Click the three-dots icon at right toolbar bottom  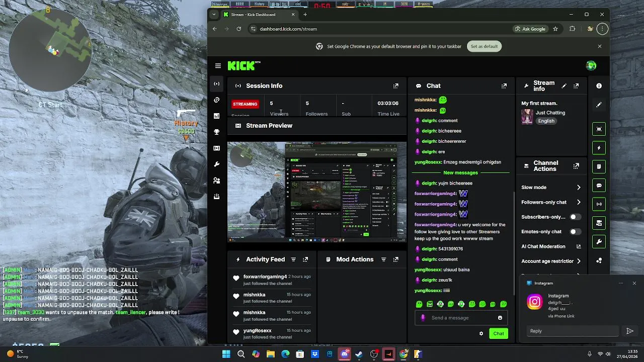pyautogui.click(x=599, y=260)
